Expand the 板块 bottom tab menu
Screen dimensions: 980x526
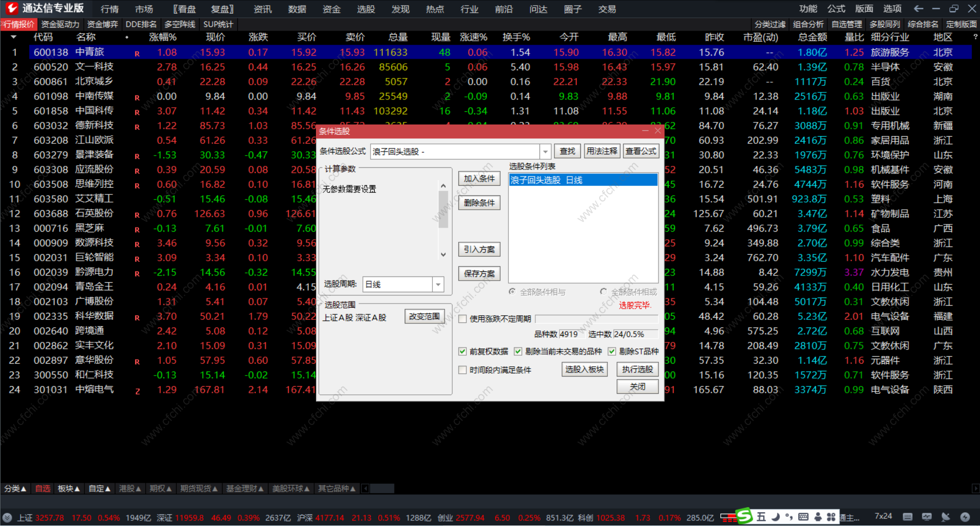point(69,489)
